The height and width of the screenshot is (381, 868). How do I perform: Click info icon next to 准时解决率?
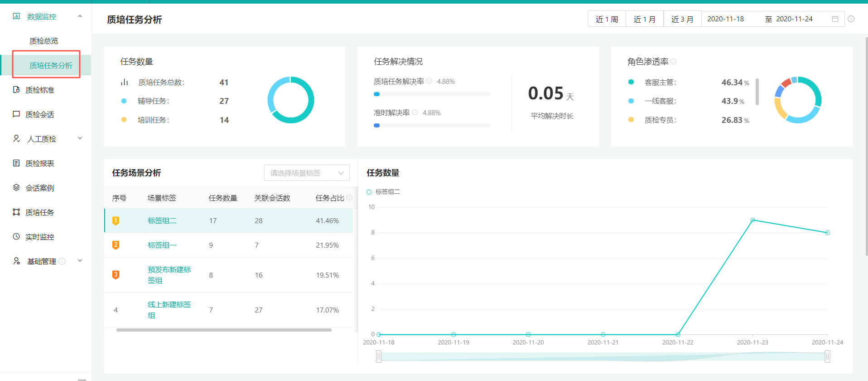415,112
